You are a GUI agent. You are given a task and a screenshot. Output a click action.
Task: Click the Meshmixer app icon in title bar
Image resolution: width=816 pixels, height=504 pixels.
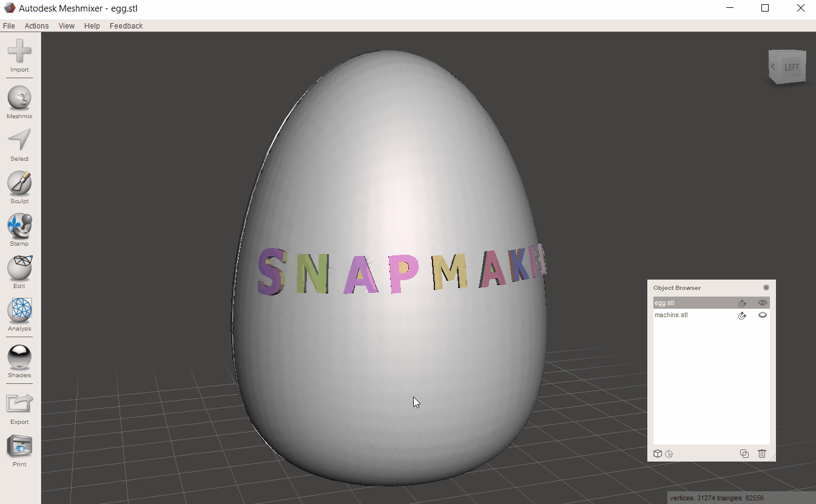(9, 8)
